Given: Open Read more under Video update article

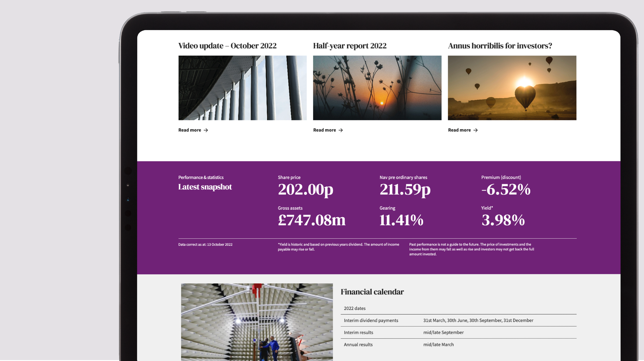Looking at the screenshot, I should (x=190, y=130).
